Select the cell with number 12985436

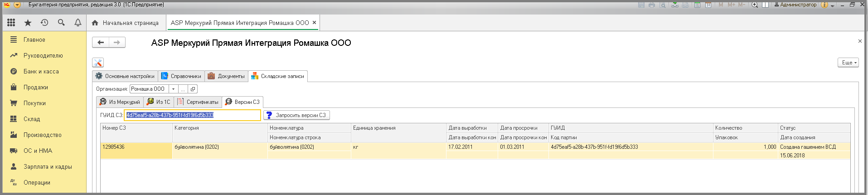[x=136, y=151]
